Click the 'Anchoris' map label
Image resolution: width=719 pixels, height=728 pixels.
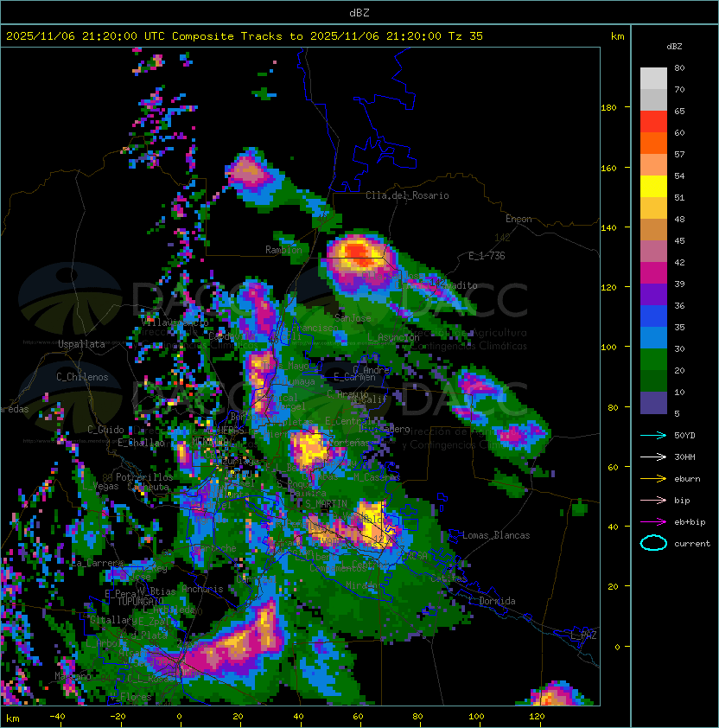point(202,589)
